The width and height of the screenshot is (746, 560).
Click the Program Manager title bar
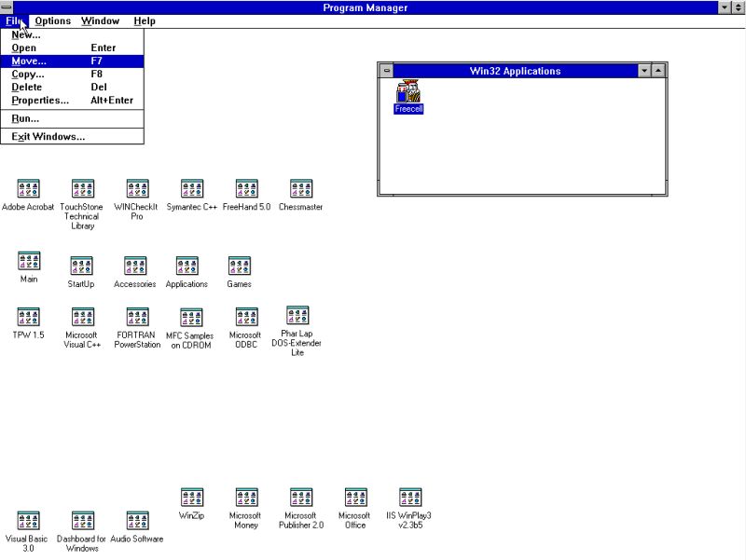366,7
